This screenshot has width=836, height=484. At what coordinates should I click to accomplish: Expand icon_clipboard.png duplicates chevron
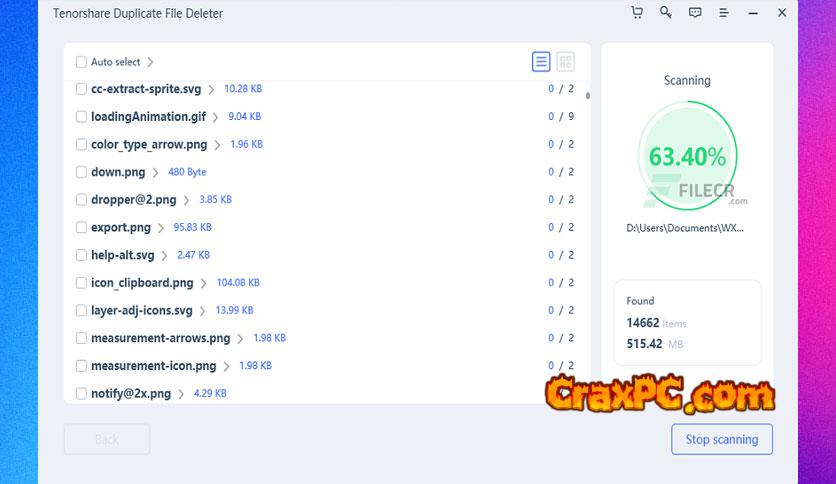[203, 284]
